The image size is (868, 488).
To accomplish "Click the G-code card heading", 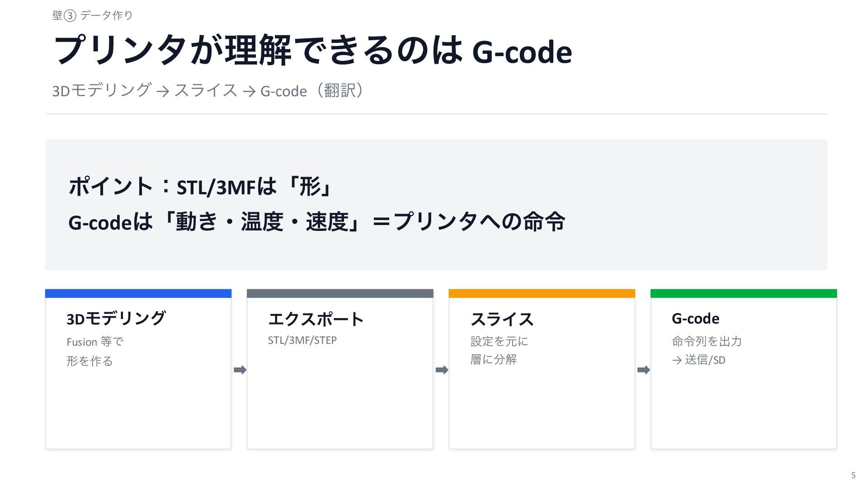I will (x=695, y=319).
